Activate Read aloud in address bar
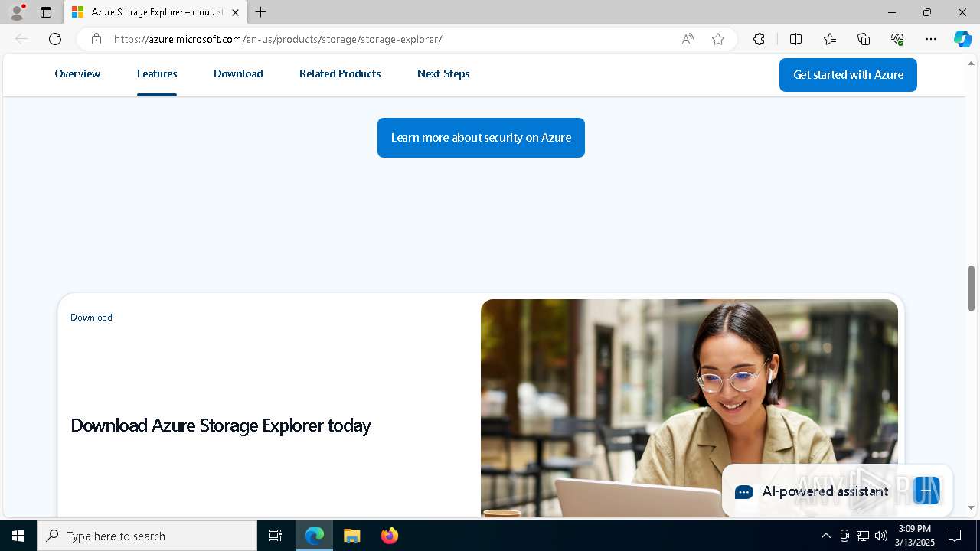 [x=688, y=39]
